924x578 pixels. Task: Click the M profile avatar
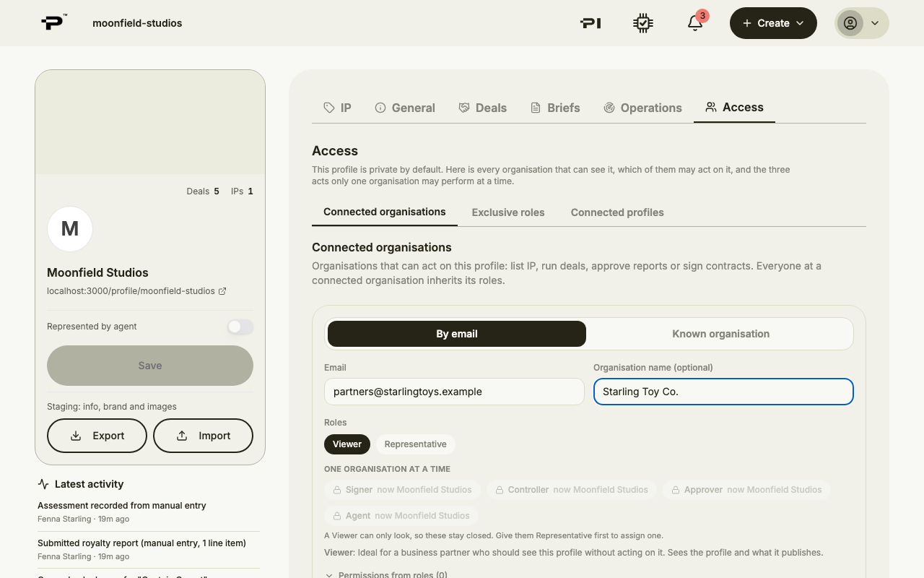[70, 229]
